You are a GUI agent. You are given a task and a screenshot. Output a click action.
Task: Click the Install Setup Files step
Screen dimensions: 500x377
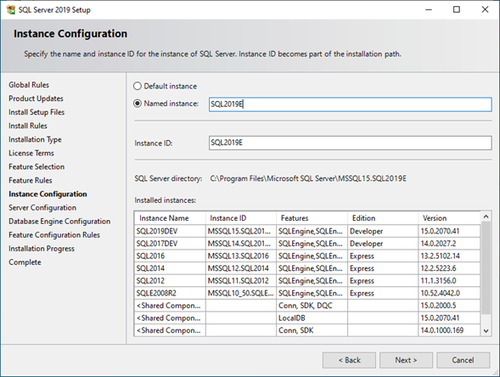point(36,112)
